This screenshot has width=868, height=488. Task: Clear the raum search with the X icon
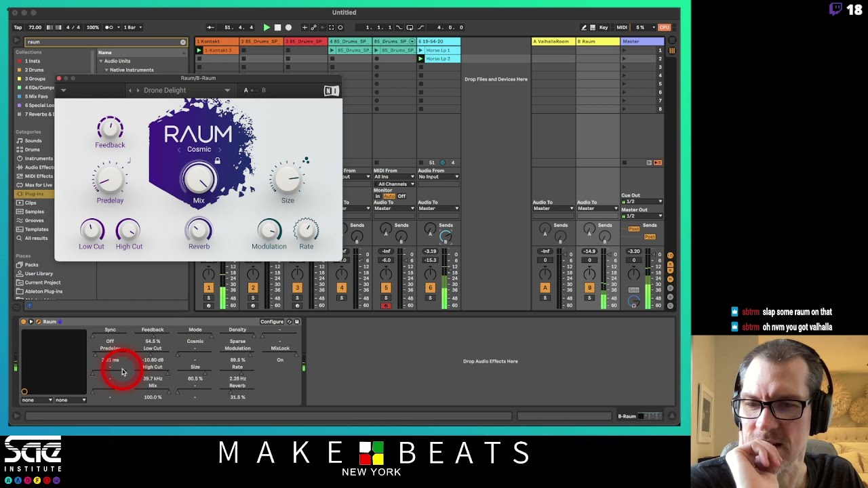(x=182, y=42)
